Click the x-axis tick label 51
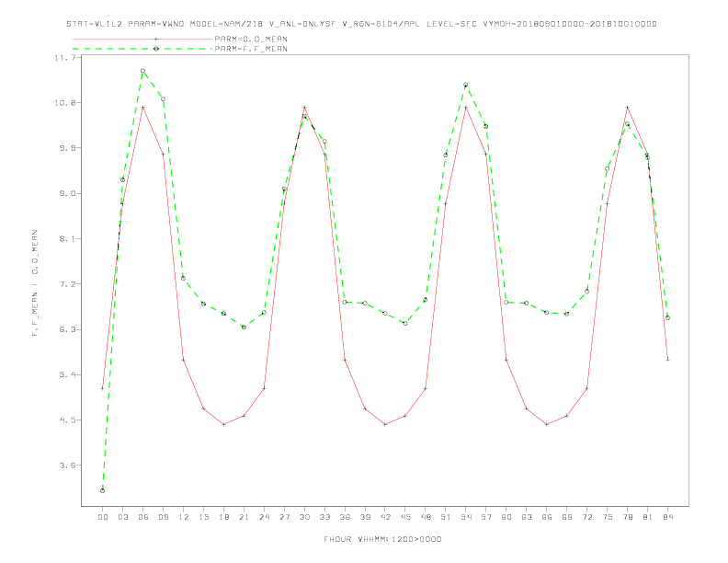Screen dimensions: 728x563 446,517
